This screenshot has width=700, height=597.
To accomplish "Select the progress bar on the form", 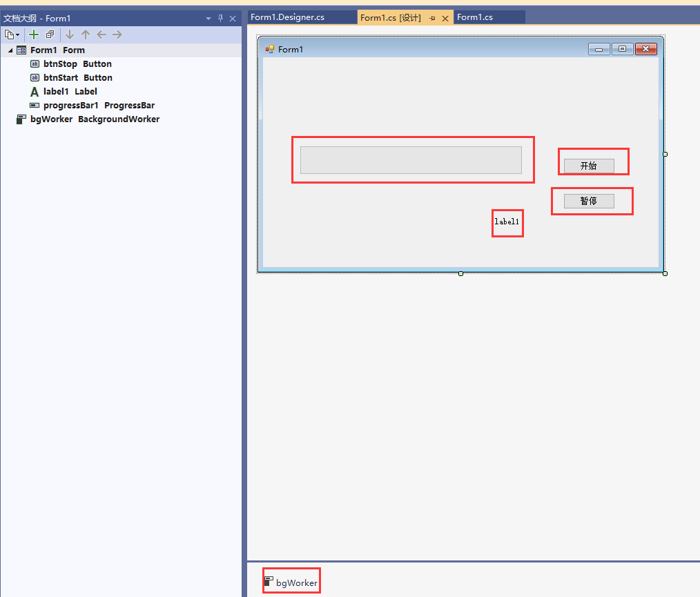I will (411, 160).
